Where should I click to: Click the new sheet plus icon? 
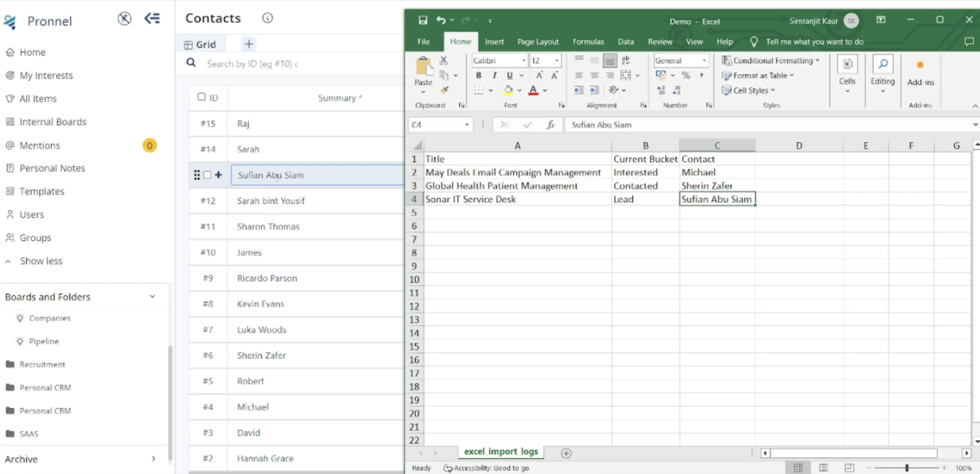(x=566, y=453)
